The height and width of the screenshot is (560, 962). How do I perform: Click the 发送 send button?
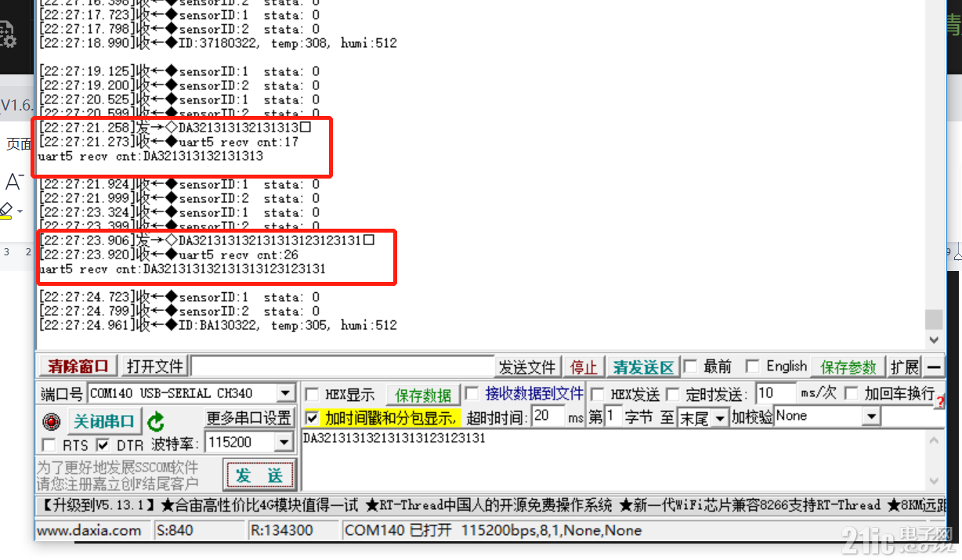tap(259, 475)
